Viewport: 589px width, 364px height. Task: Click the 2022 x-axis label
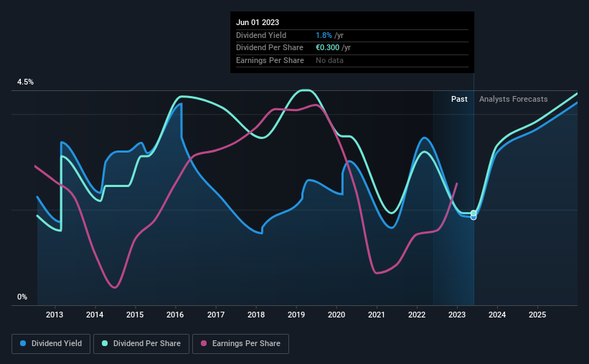pos(417,315)
